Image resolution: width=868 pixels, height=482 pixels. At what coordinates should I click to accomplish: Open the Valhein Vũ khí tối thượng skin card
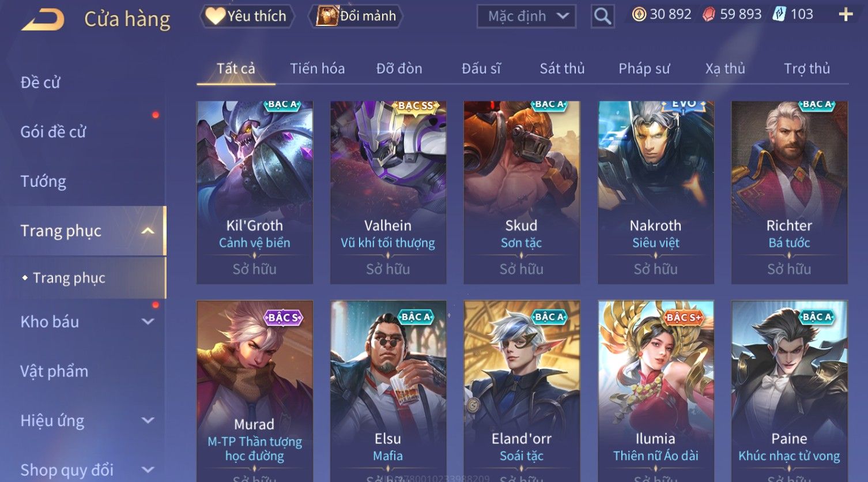(388, 193)
